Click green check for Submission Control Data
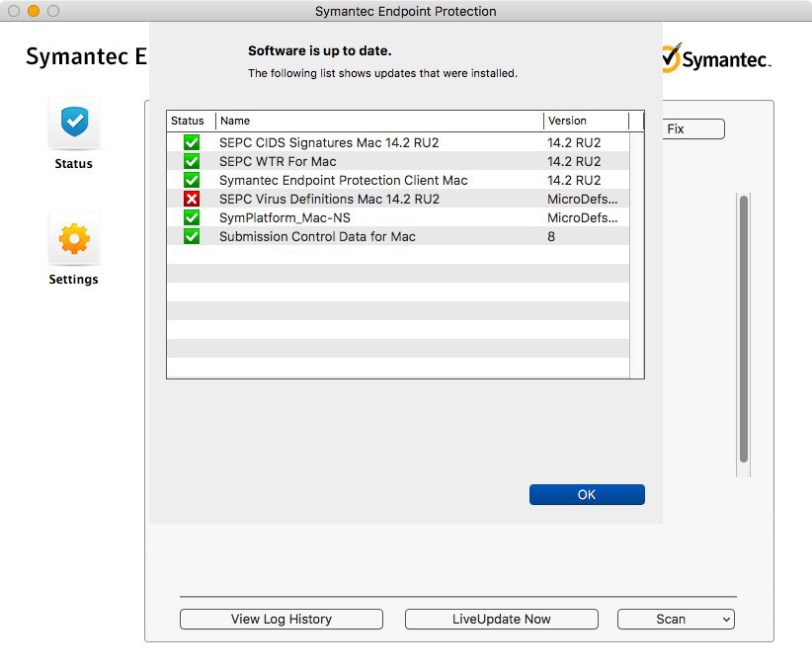The width and height of the screenshot is (812, 672). 192,236
